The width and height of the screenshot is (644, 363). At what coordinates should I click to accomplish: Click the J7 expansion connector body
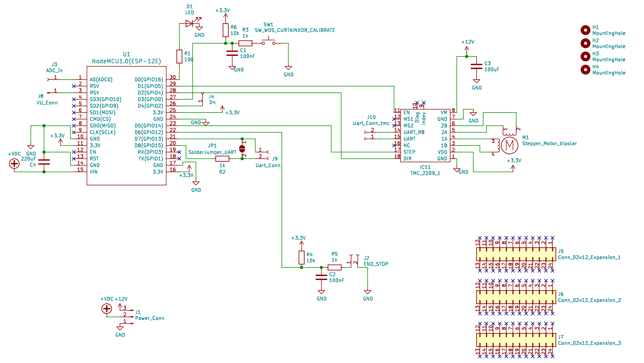(516, 340)
